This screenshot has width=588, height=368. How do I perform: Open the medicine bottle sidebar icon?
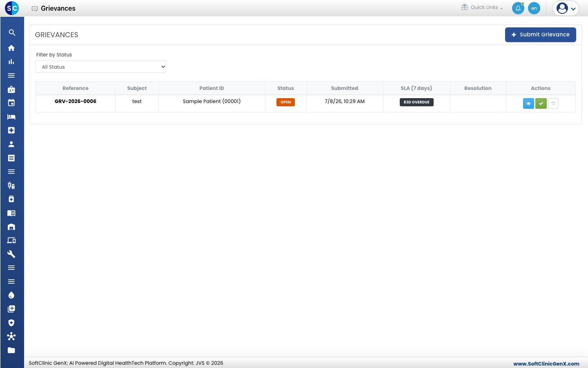point(11,199)
